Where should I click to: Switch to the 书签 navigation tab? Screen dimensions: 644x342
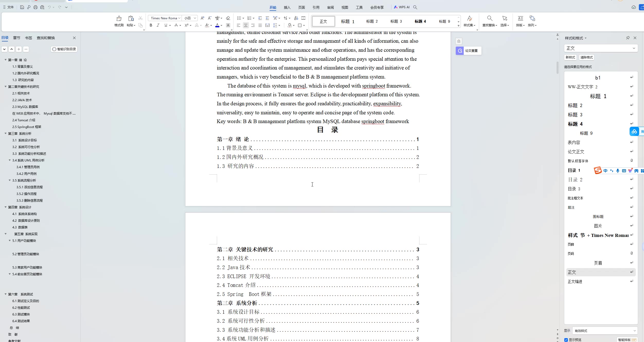29,38
